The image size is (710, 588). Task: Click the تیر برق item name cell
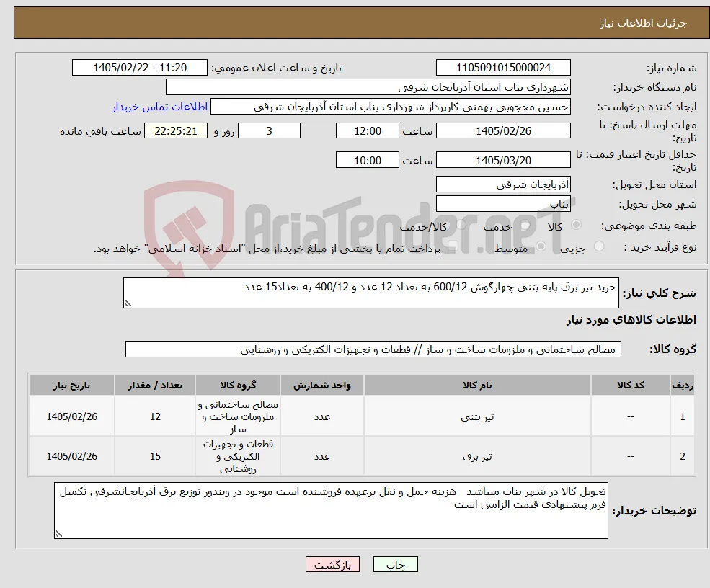[x=477, y=456]
